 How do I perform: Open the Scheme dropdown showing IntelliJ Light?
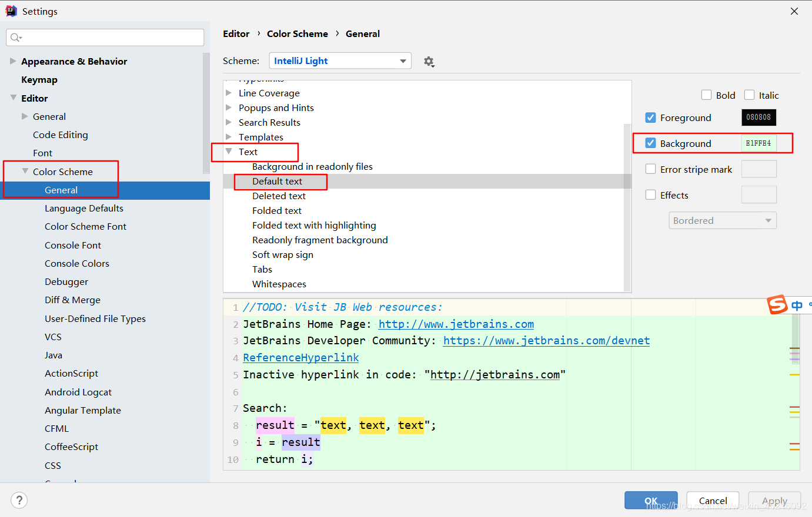click(x=340, y=61)
